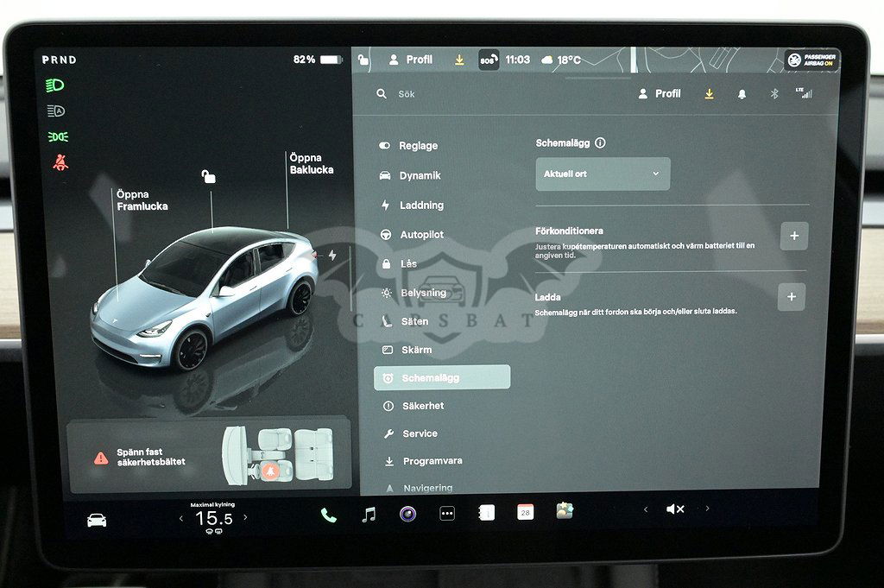884x588 pixels.
Task: Add a Förkonditionera schedule with the plus button
Action: (793, 236)
